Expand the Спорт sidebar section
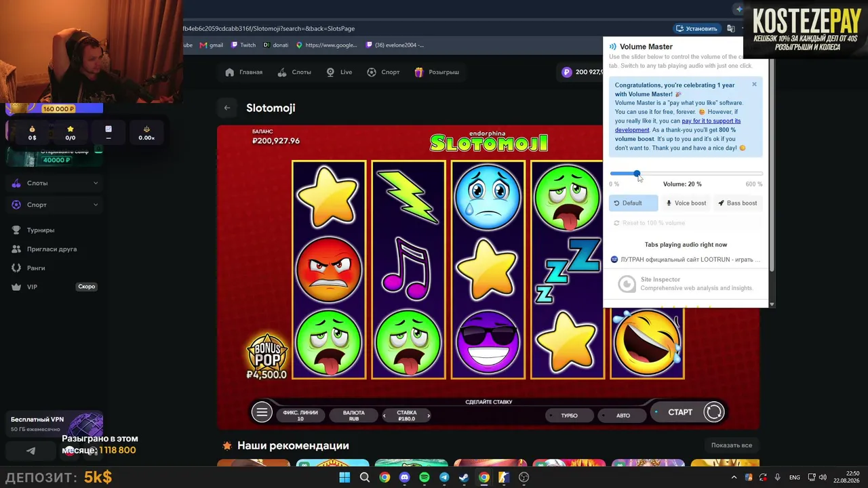This screenshot has height=488, width=868. [x=54, y=205]
